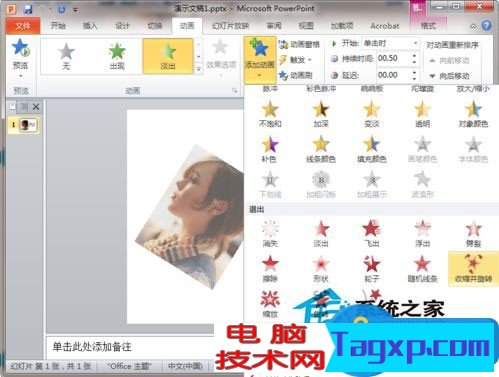Click the Save icon in quick access toolbar
499x377 pixels.
pos(28,9)
